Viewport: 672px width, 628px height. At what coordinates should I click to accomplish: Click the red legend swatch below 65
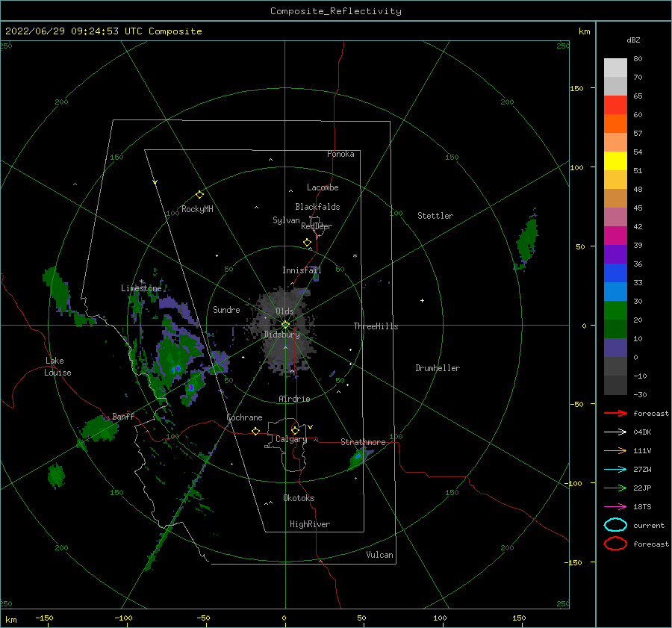click(x=615, y=105)
